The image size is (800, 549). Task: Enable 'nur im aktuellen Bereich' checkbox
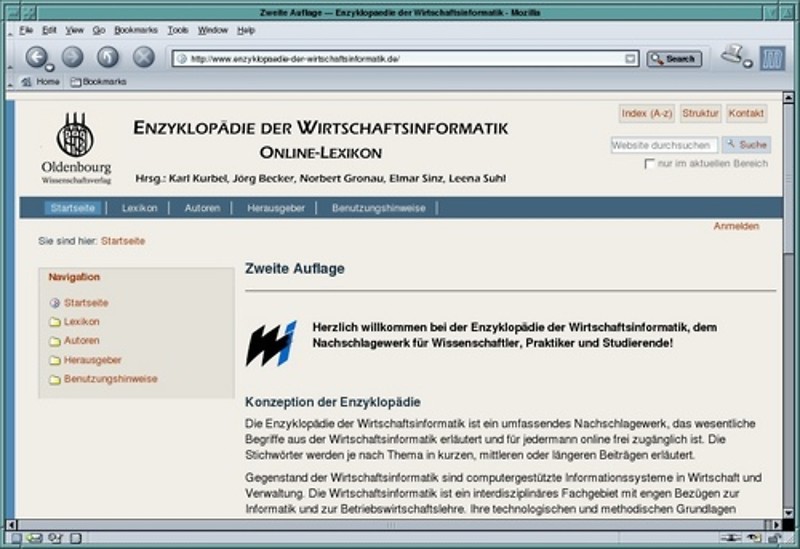click(x=649, y=164)
